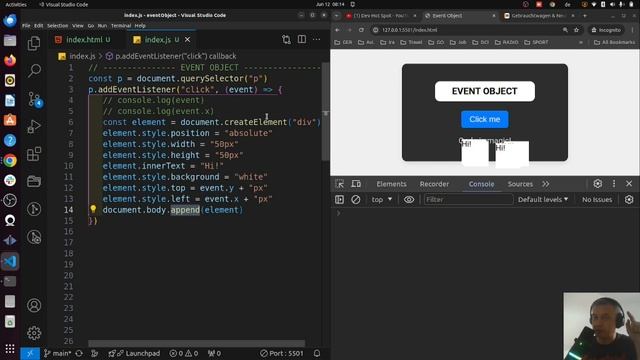Split the editor to the right

click(302, 40)
